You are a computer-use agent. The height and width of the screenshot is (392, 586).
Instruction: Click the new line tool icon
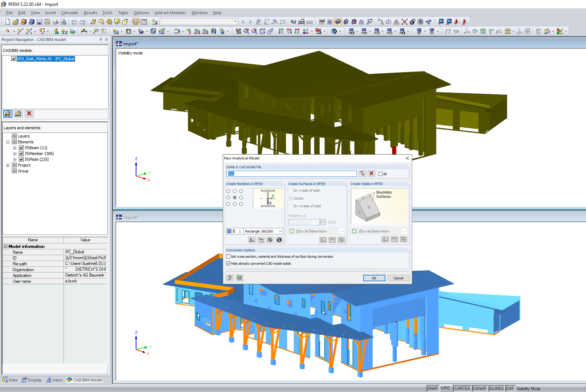(20, 31)
